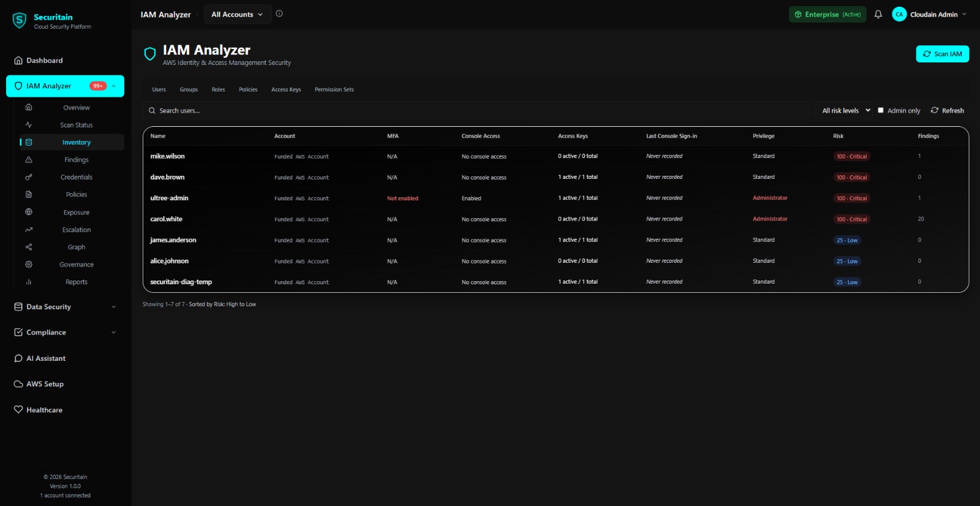
Task: Click the search magnifier icon
Action: click(152, 111)
